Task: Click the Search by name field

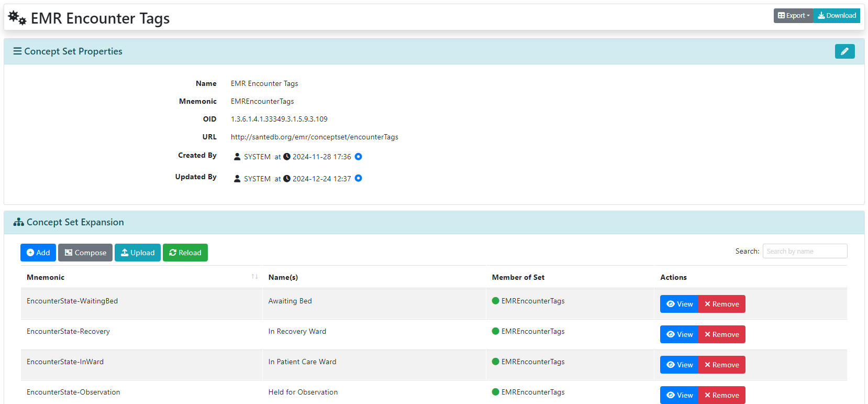Action: pos(805,251)
